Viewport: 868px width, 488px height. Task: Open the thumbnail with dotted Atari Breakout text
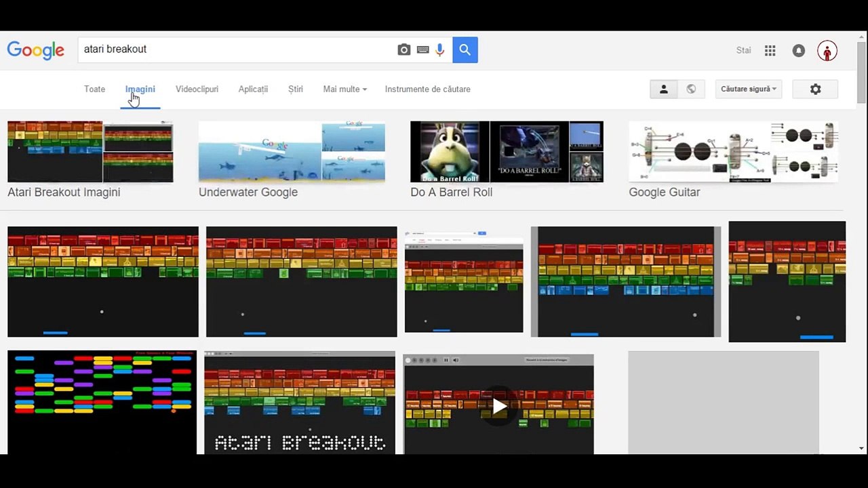pyautogui.click(x=300, y=402)
